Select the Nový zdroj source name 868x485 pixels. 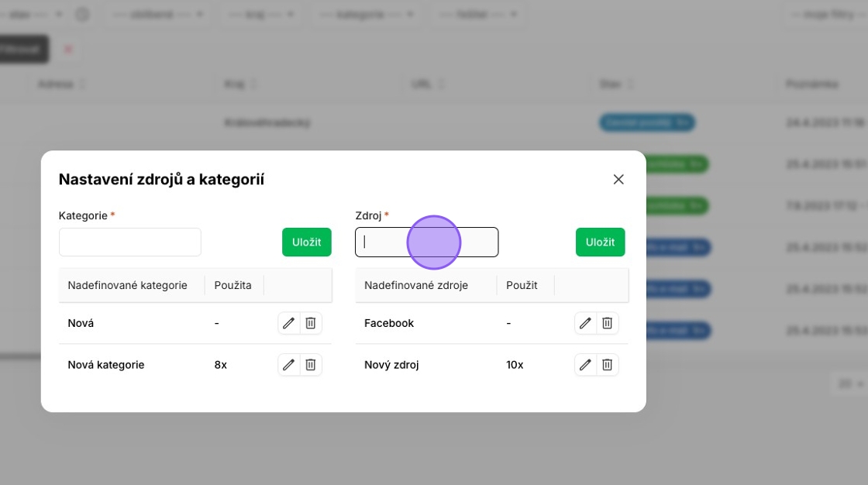[x=391, y=365]
